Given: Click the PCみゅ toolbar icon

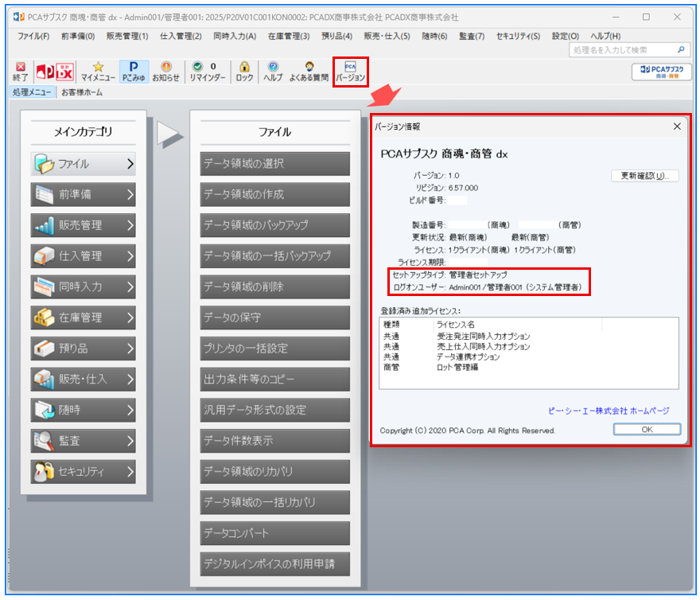Looking at the screenshot, I should pos(134,72).
